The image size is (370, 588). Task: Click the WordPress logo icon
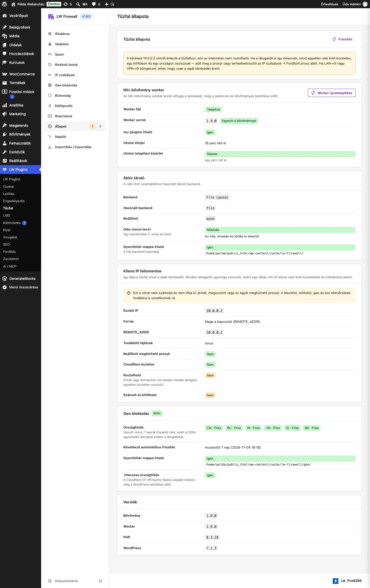4,4
